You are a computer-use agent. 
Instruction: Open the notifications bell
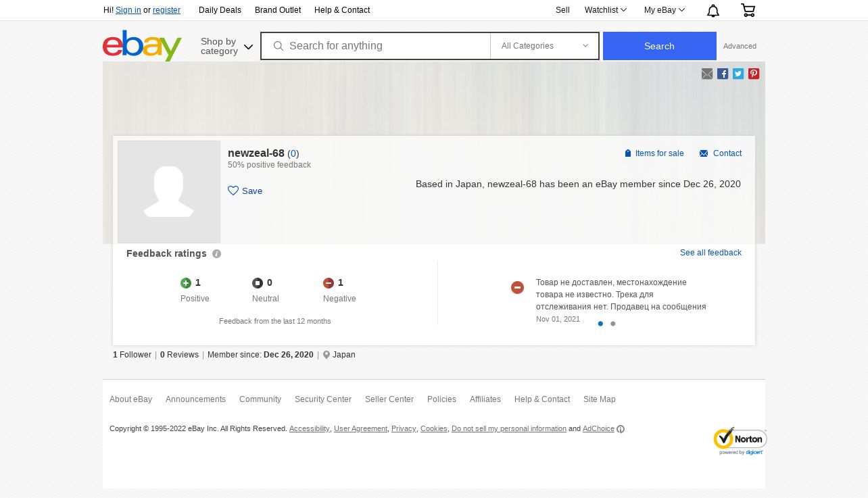point(713,10)
